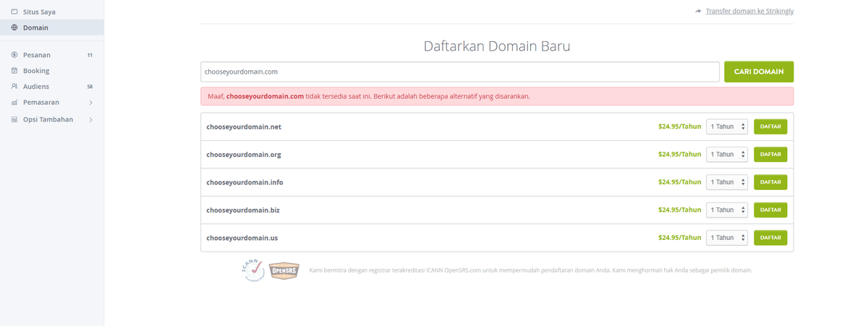Click Daftar for chooseyourdomain.net

(x=770, y=126)
